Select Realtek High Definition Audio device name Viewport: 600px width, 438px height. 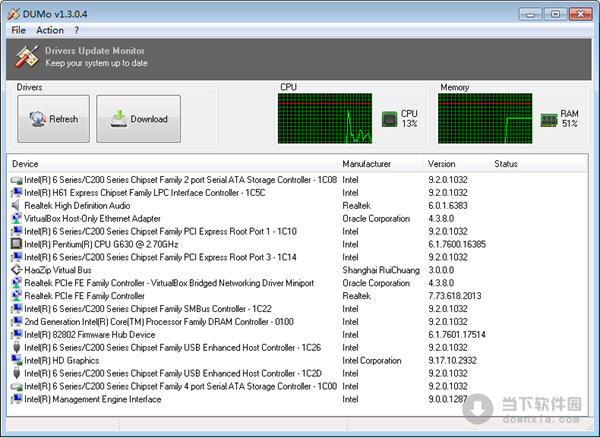click(77, 205)
